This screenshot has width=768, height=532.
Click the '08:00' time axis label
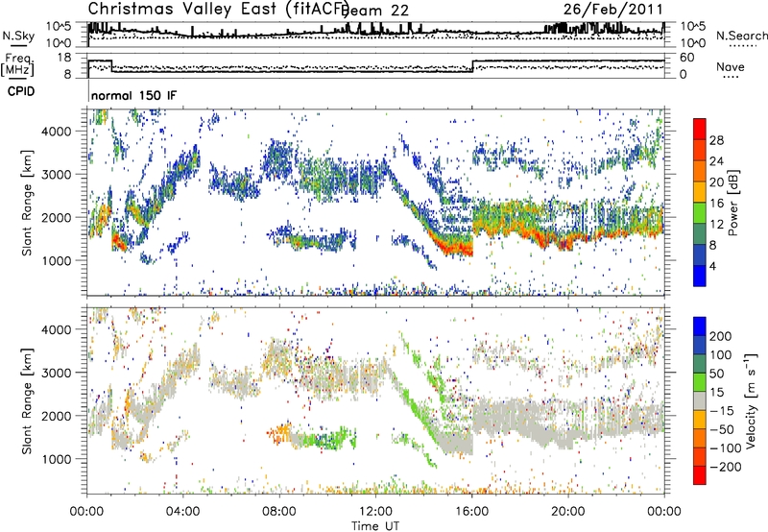279,512
